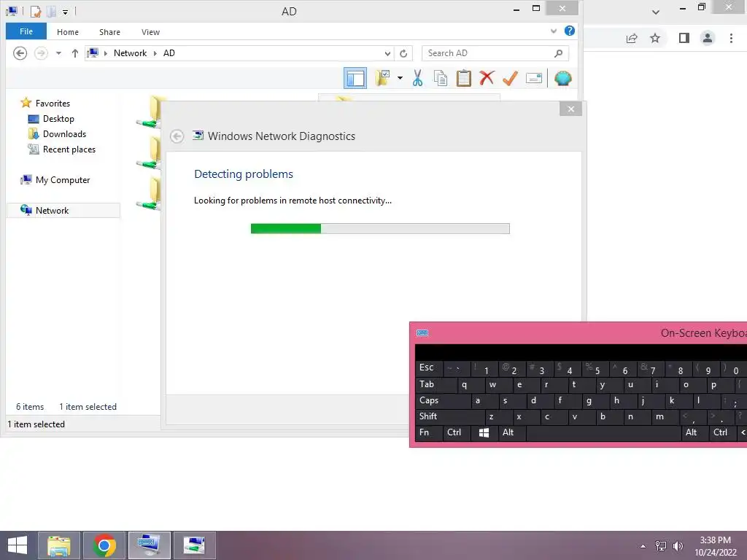Image resolution: width=747 pixels, height=560 pixels.
Task: Toggle left Ctrl key on On-Screen Keyboard
Action: click(457, 432)
